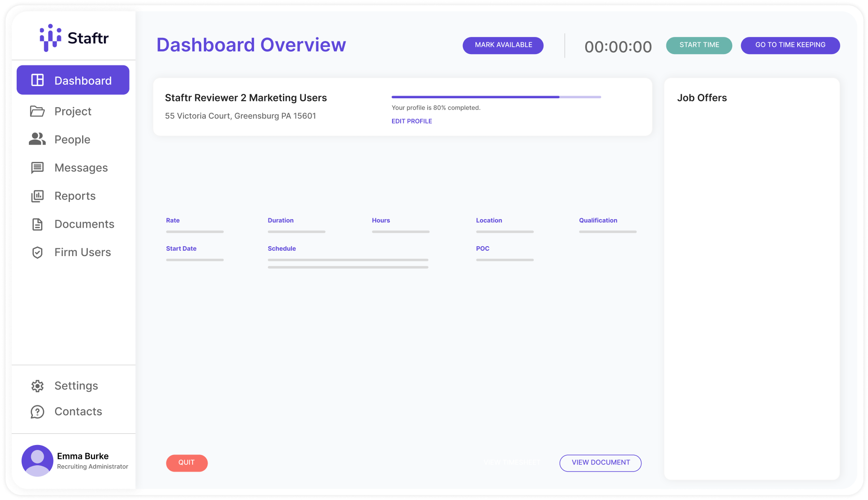The image size is (868, 500).
Task: Click the Qualification field label
Action: coord(598,220)
